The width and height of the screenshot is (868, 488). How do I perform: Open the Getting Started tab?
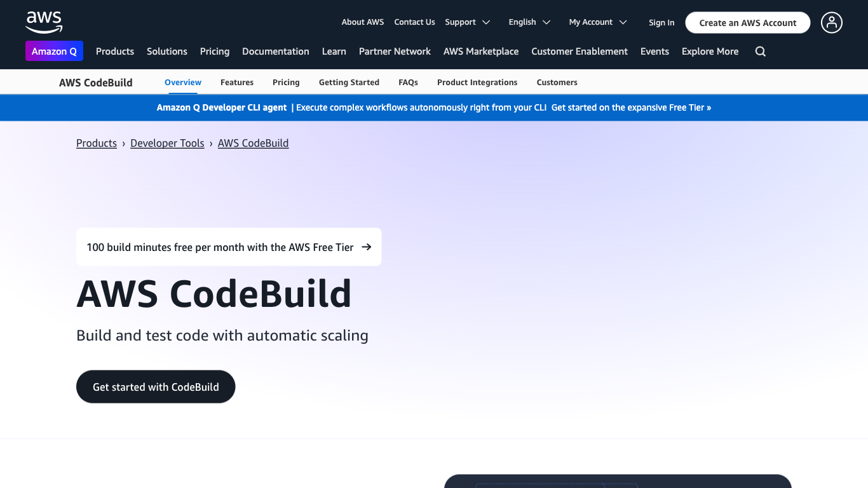(x=349, y=83)
